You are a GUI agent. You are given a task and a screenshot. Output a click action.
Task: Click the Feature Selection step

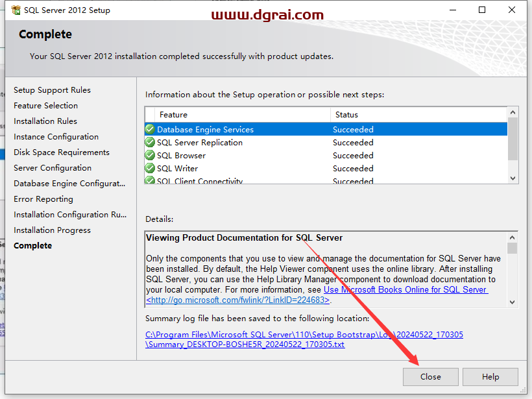point(46,106)
